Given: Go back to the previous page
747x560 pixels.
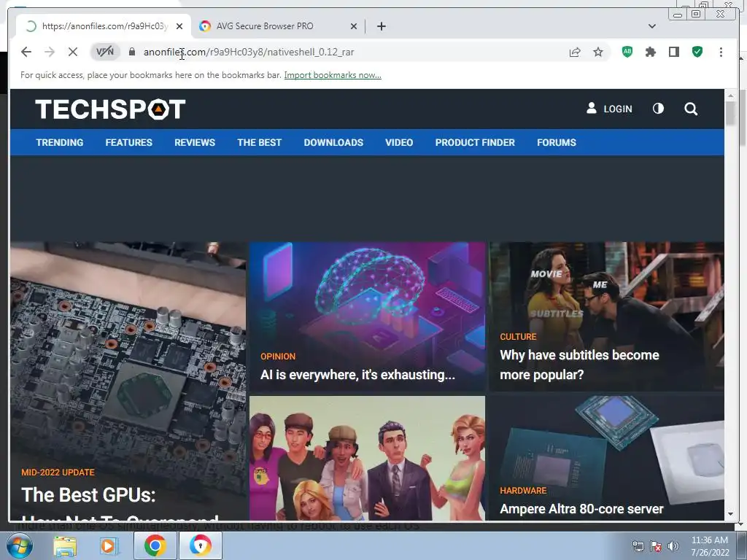Looking at the screenshot, I should (26, 52).
